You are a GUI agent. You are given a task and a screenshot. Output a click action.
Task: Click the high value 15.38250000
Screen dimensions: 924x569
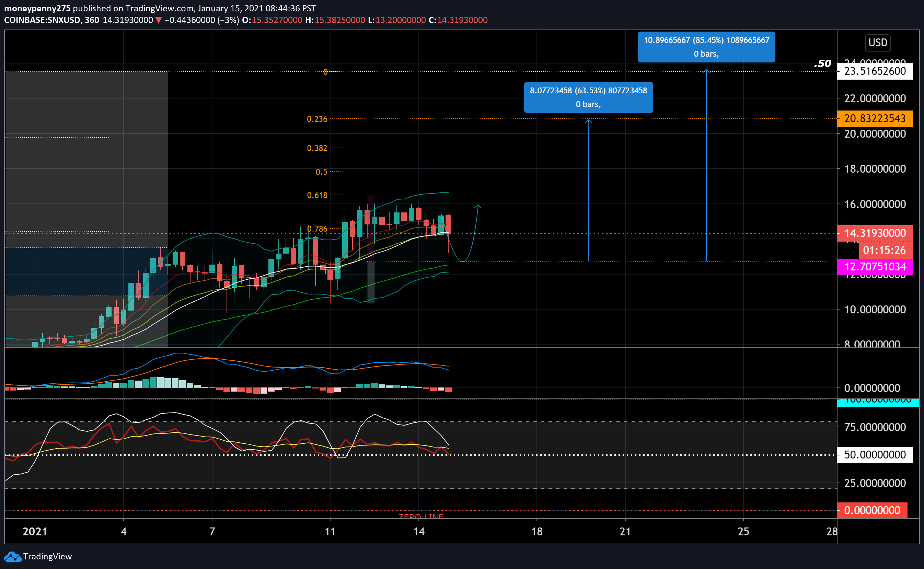coord(340,20)
